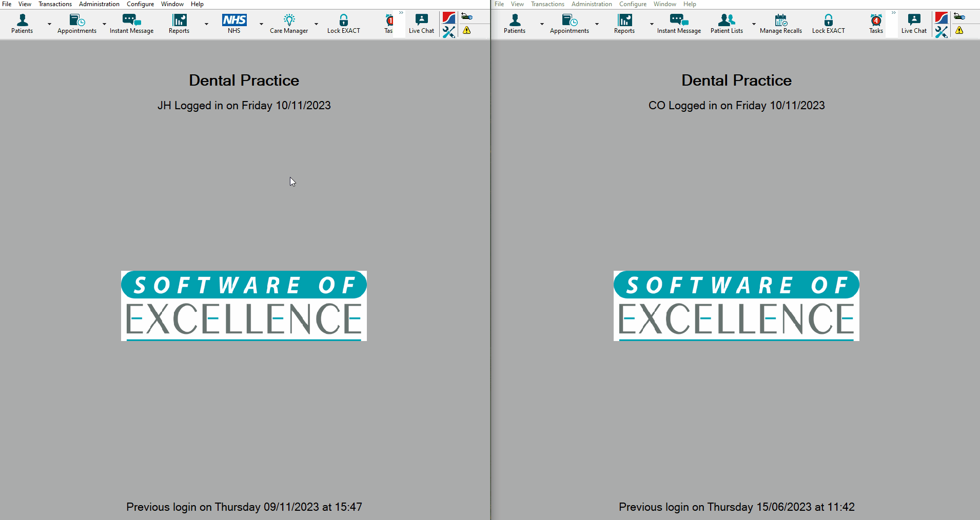This screenshot has height=520, width=980.
Task: Click 'JH Logged in on Friday 10/11/2023' text
Action: pos(244,106)
